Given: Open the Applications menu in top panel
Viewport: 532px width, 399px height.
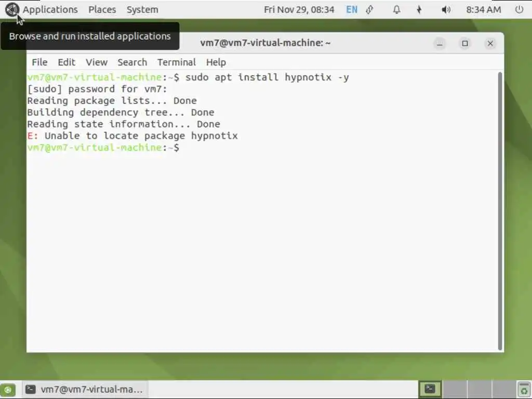Looking at the screenshot, I should pyautogui.click(x=50, y=9).
